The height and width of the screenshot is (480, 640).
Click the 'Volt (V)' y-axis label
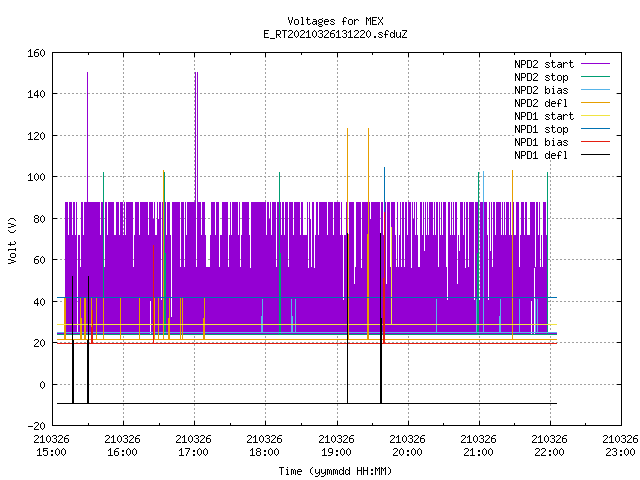pyautogui.click(x=12, y=240)
